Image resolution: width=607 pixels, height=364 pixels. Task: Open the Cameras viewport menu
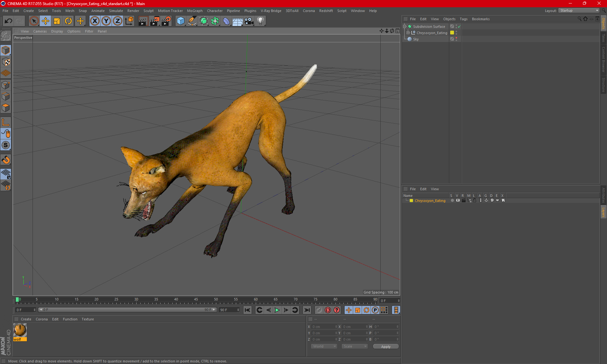(40, 31)
